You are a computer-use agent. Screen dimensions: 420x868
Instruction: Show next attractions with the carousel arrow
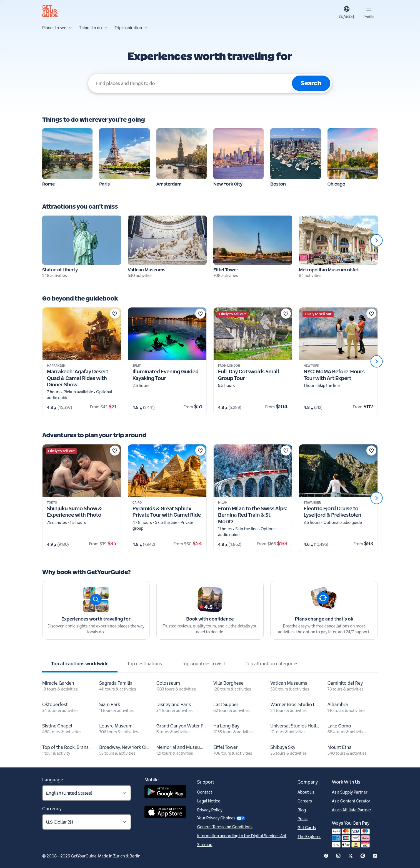[x=376, y=240]
